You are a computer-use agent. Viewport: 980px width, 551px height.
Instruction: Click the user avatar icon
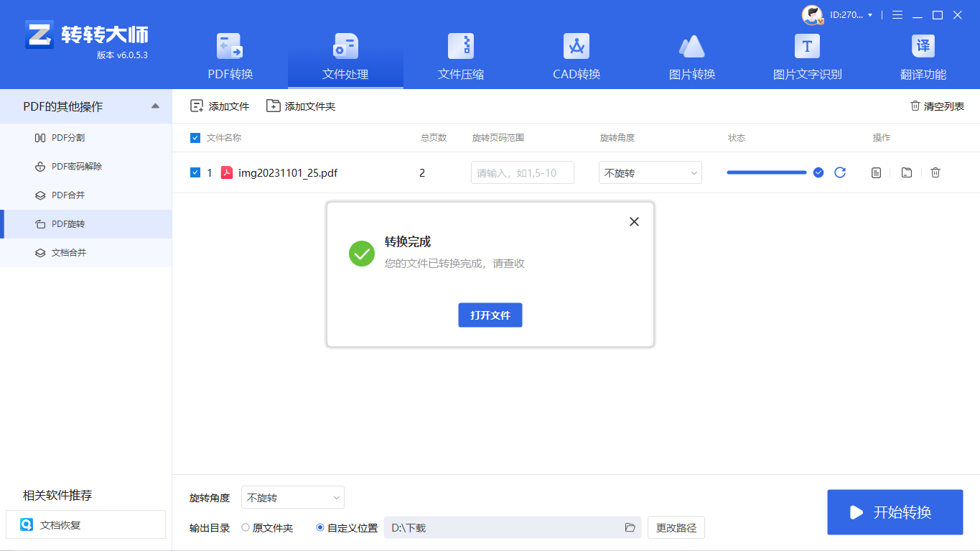[x=812, y=15]
